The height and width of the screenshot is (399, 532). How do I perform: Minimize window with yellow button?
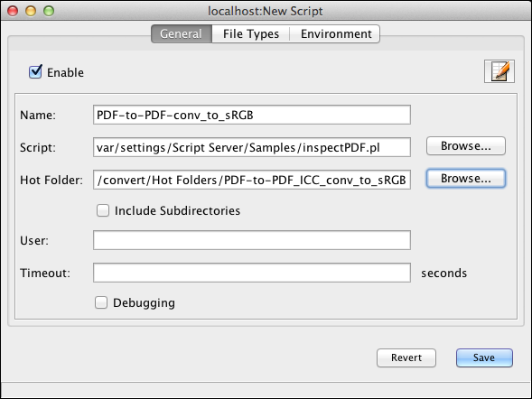point(31,11)
